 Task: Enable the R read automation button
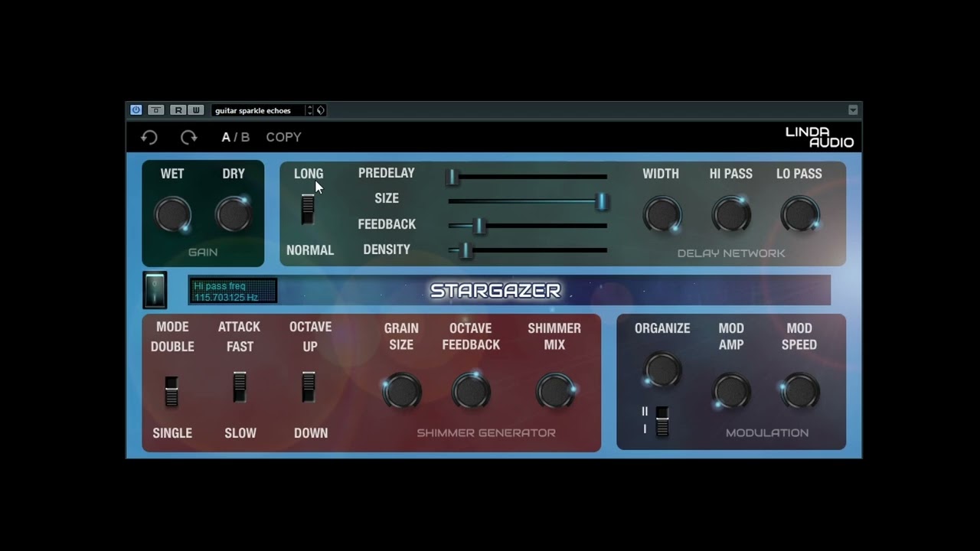click(x=178, y=110)
